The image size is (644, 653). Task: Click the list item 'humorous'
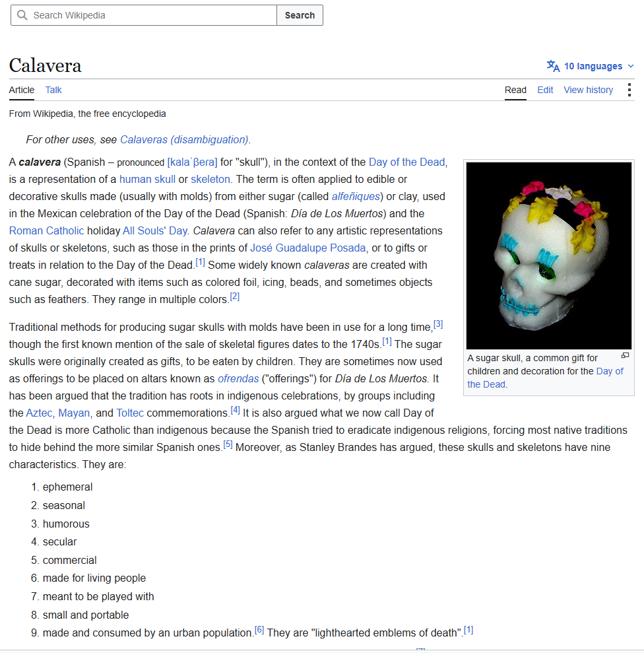click(66, 524)
